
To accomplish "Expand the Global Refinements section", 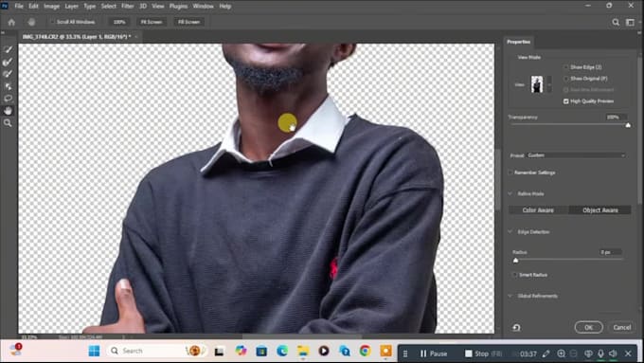I will click(x=510, y=296).
